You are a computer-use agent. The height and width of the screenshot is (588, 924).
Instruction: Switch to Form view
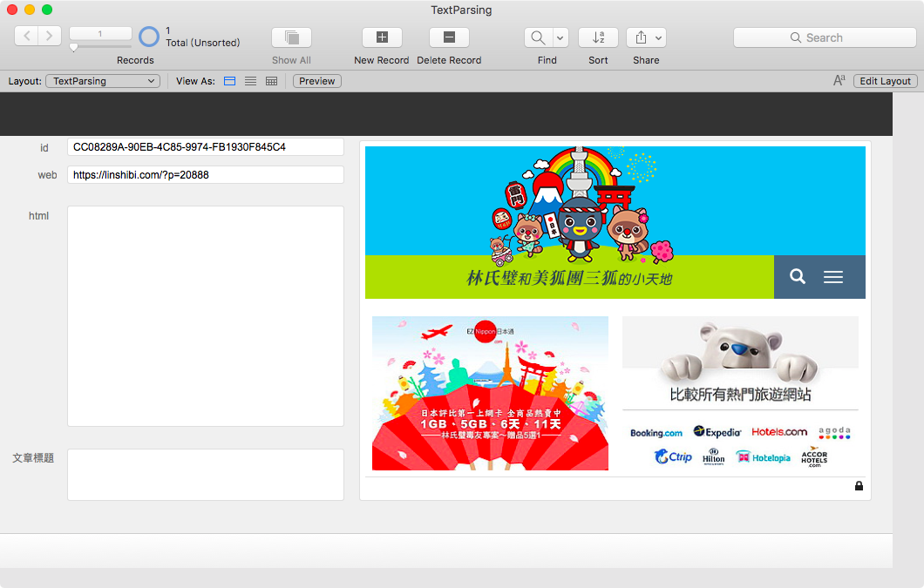pyautogui.click(x=230, y=81)
